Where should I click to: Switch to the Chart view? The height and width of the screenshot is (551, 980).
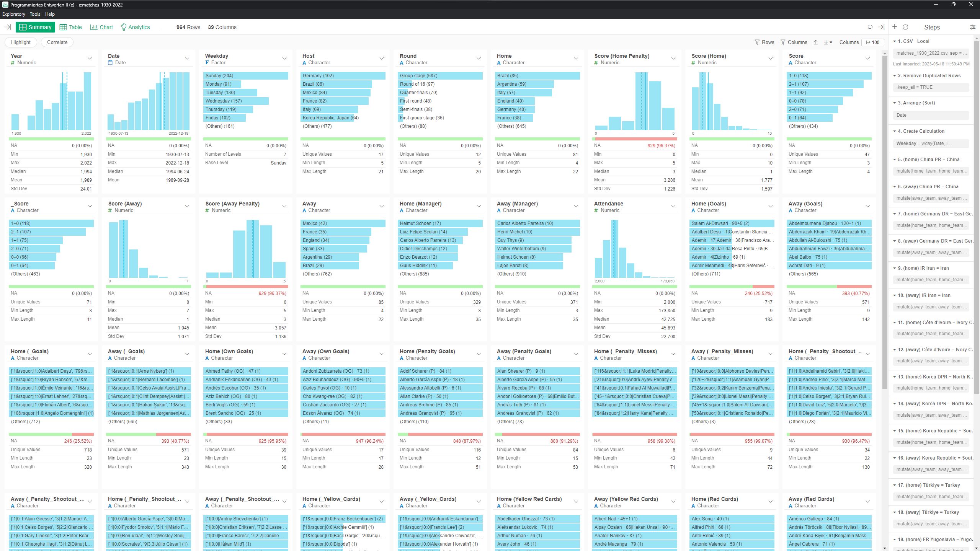[x=101, y=27]
